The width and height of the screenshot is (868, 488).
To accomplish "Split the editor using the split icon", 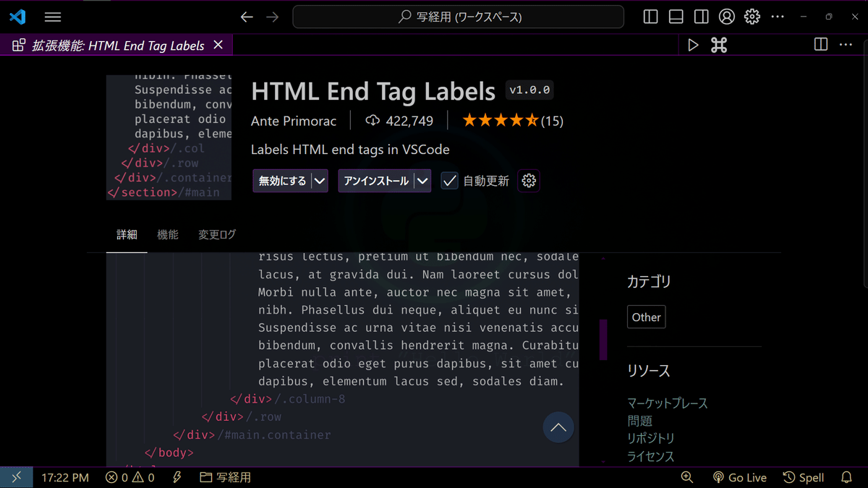I will pos(820,44).
